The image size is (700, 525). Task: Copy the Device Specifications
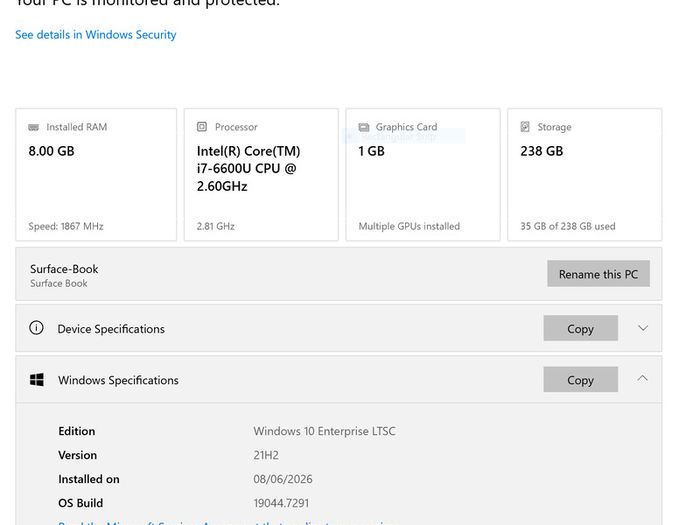click(x=580, y=328)
